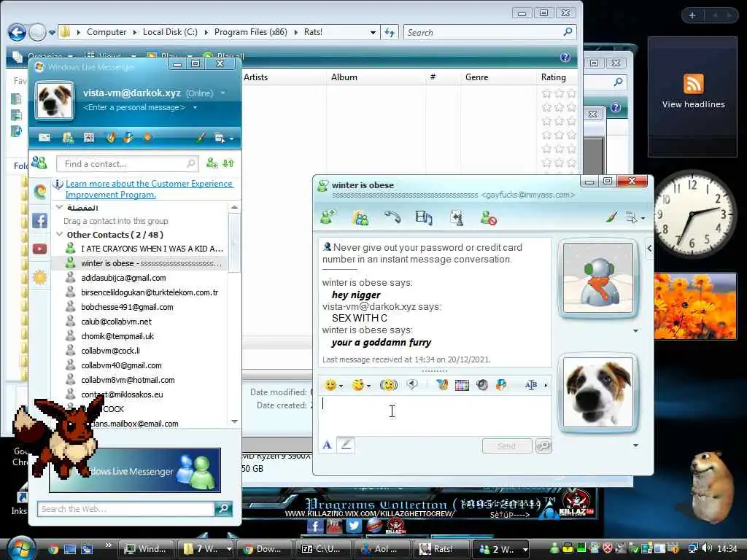
Task: Click the Program Files (x86) breadcrumb
Action: point(251,32)
